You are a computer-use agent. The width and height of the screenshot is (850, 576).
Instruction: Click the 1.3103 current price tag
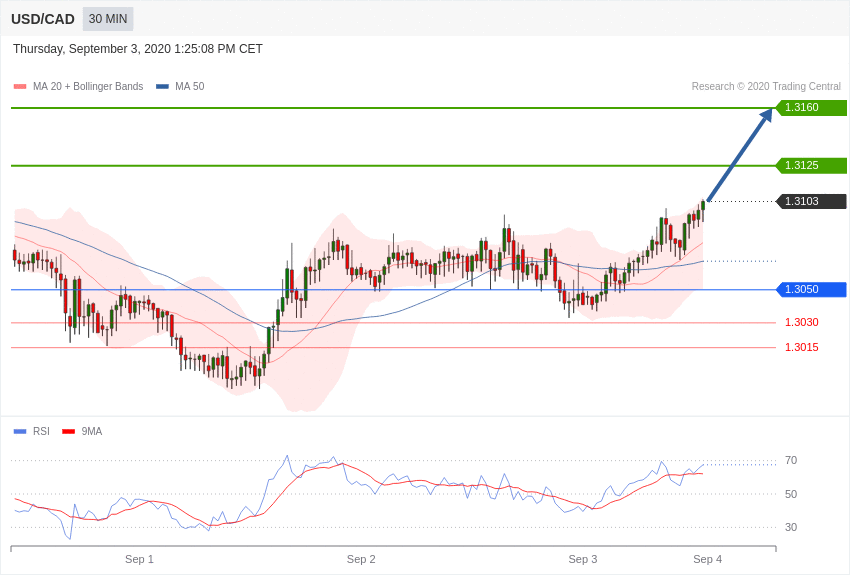click(x=811, y=201)
